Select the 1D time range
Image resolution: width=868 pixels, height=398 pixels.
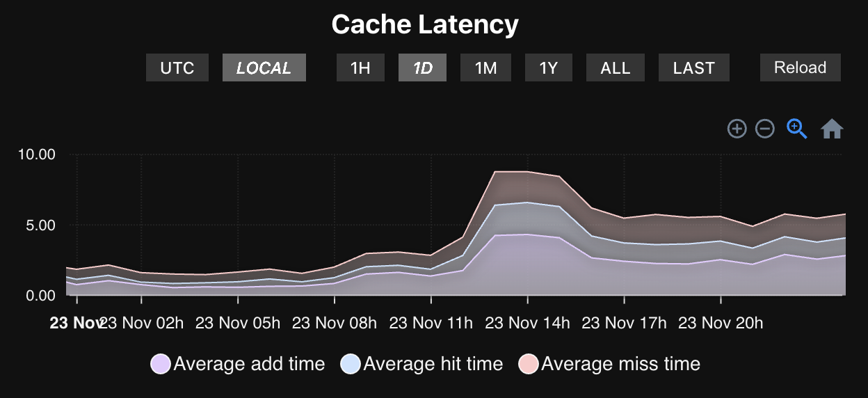(422, 67)
